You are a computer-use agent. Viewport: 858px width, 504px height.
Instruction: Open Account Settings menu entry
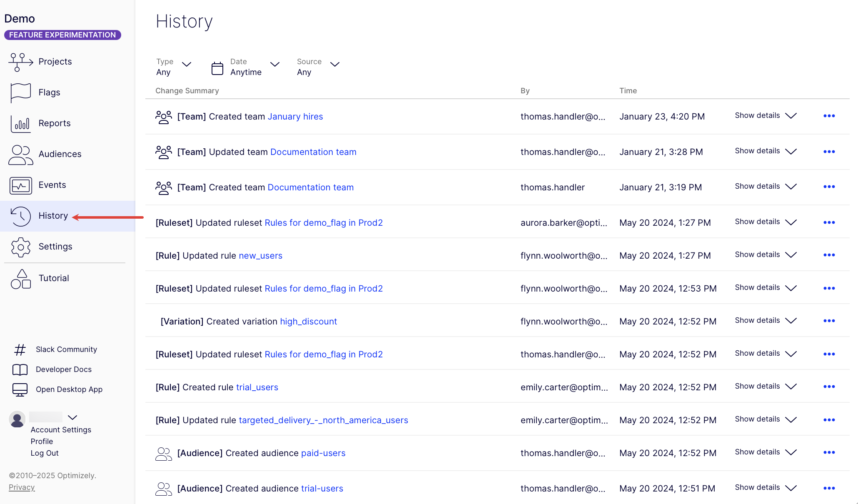coord(60,429)
